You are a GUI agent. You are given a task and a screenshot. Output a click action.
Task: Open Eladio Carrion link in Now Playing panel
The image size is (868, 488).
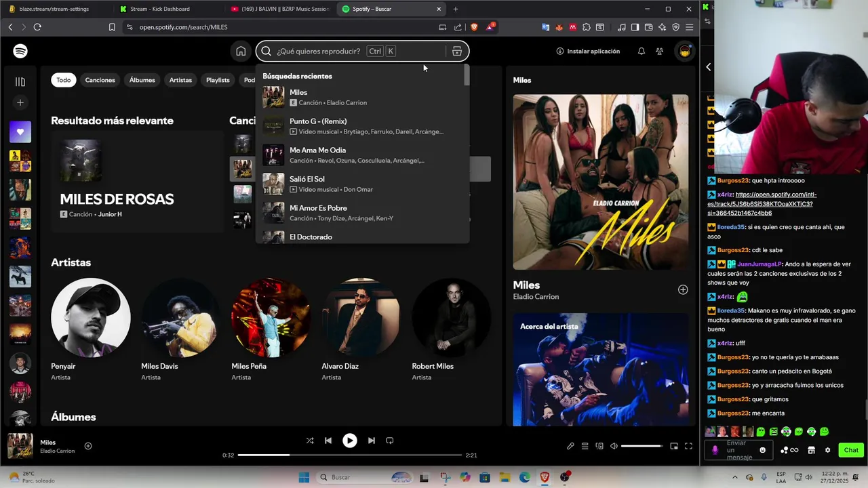(x=536, y=297)
